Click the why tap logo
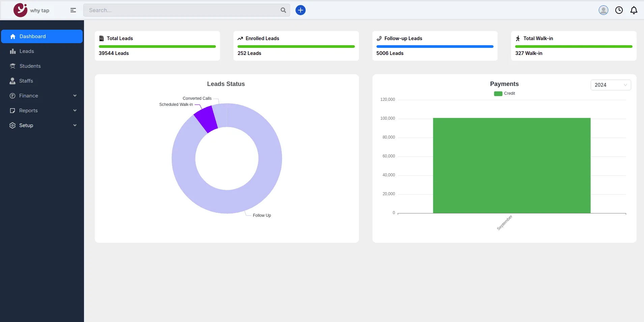Screen dimensions: 644x322 (x=31, y=10)
